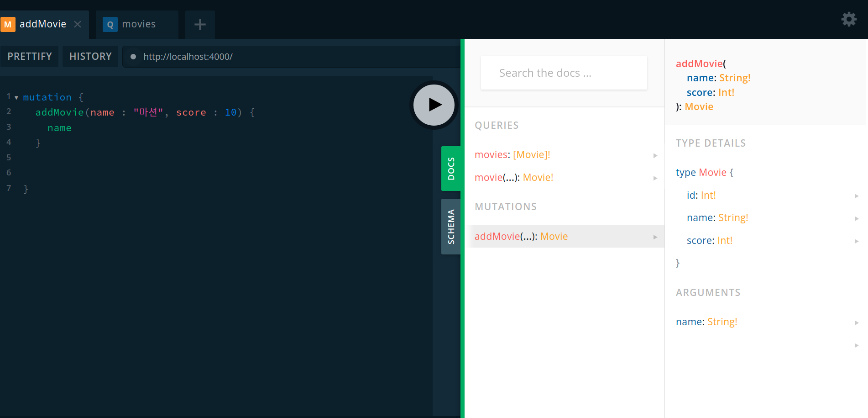The image size is (868, 418).
Task: Select the addMovie mutation in the docs list
Action: coord(497,236)
